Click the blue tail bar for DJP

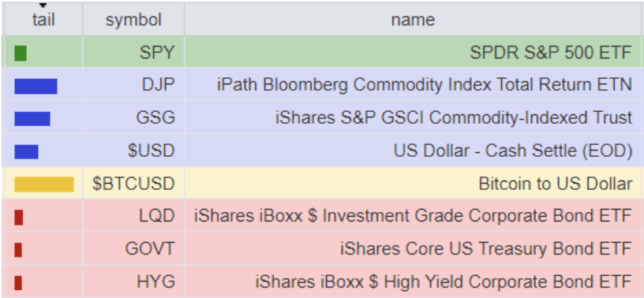[x=36, y=86]
